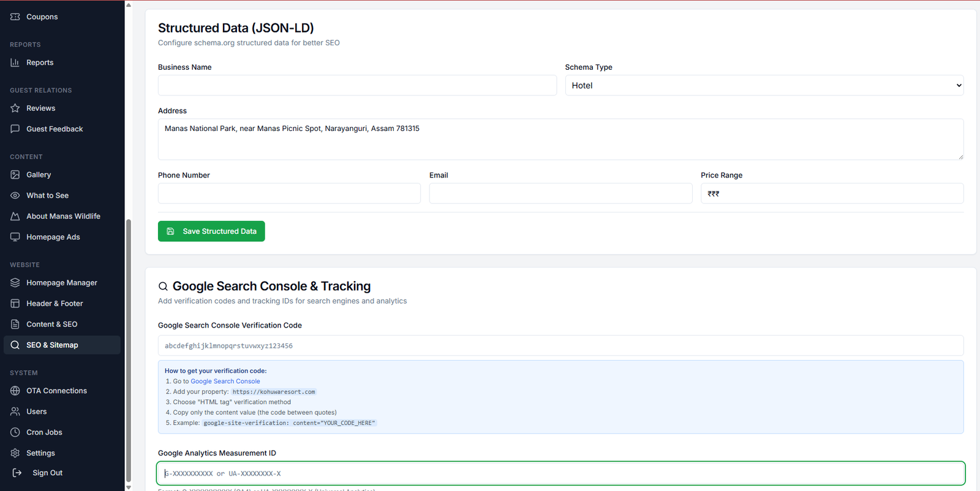This screenshot has height=491, width=980.
Task: Go to the Reports page
Action: [x=62, y=62]
